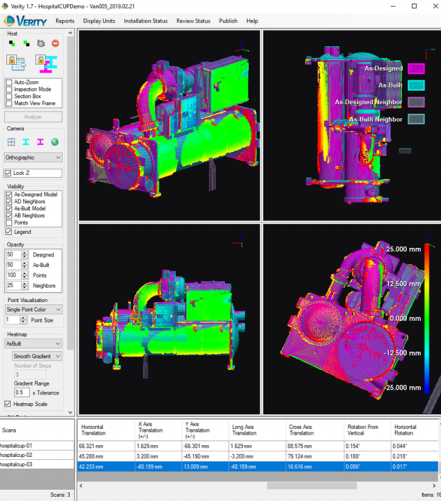Click the gray cube icon in Host
The width and height of the screenshot is (441, 501).
(x=41, y=43)
